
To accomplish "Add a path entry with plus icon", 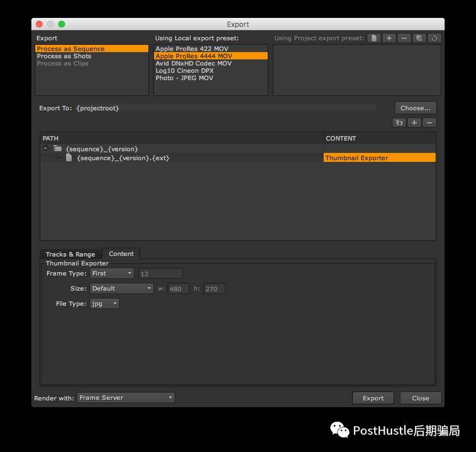I will (414, 123).
